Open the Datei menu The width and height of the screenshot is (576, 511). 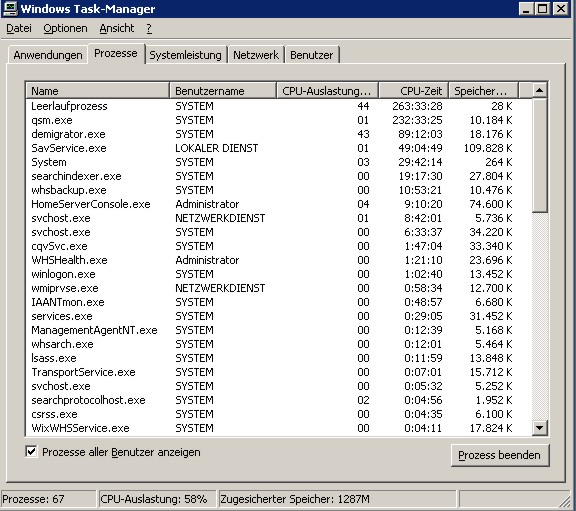pos(19,28)
